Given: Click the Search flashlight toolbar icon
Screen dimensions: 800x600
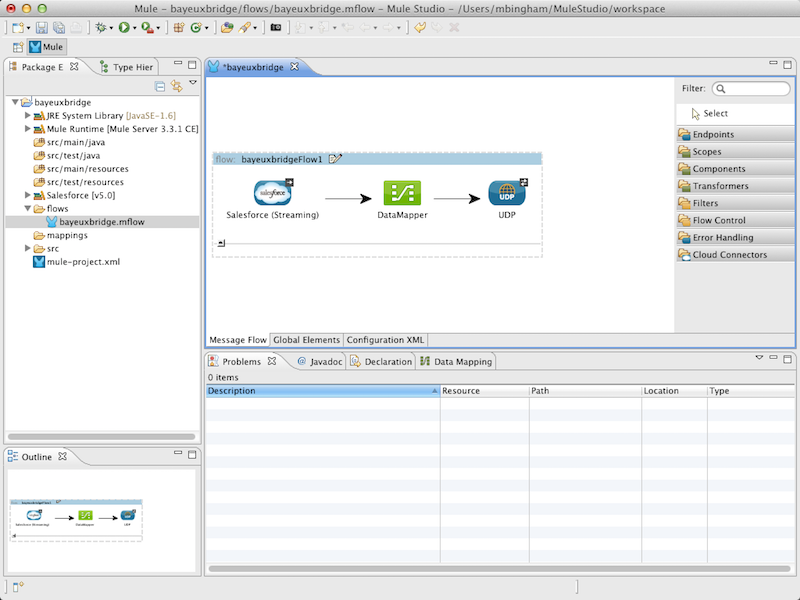Looking at the screenshot, I should tap(245, 28).
